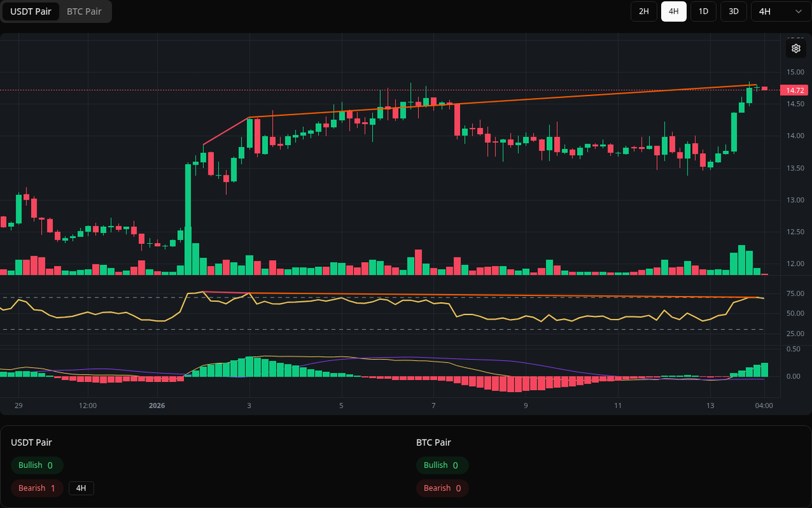Select the 2H timeframe button
The image size is (812, 508).
[x=643, y=11]
